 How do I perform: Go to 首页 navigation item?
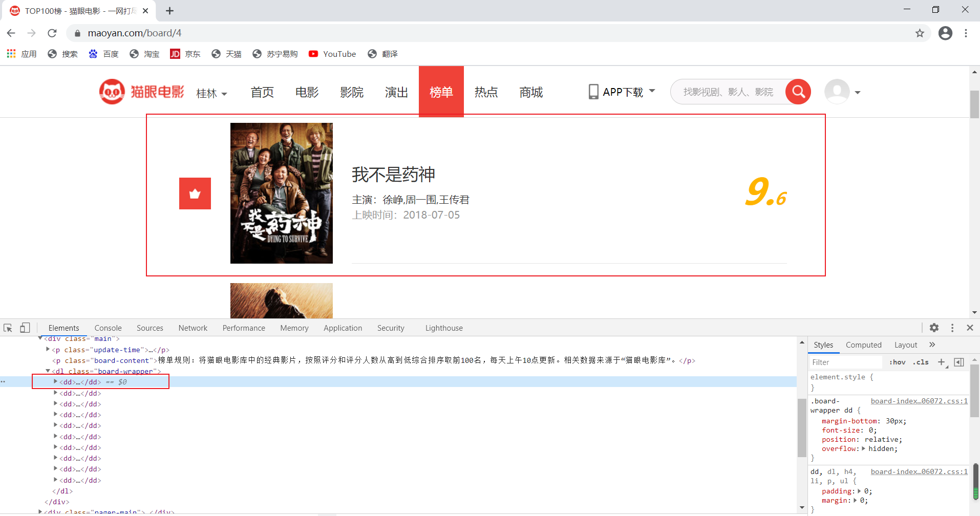[262, 92]
